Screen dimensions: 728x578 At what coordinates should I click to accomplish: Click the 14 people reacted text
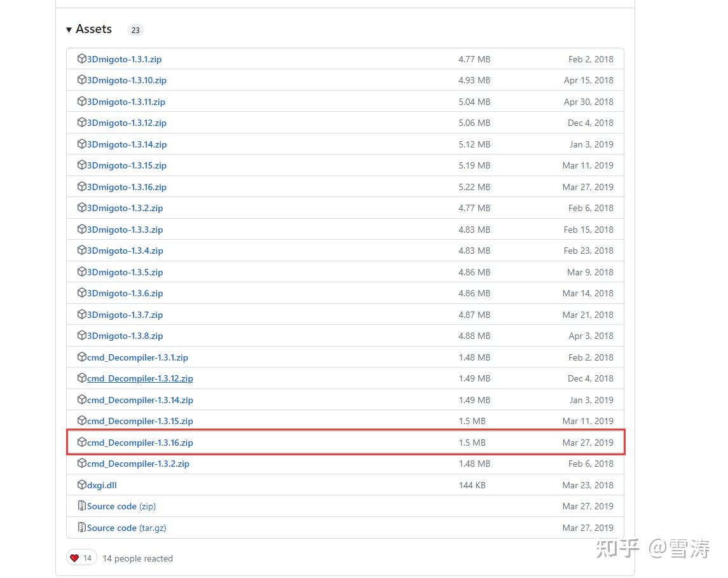pos(137,558)
